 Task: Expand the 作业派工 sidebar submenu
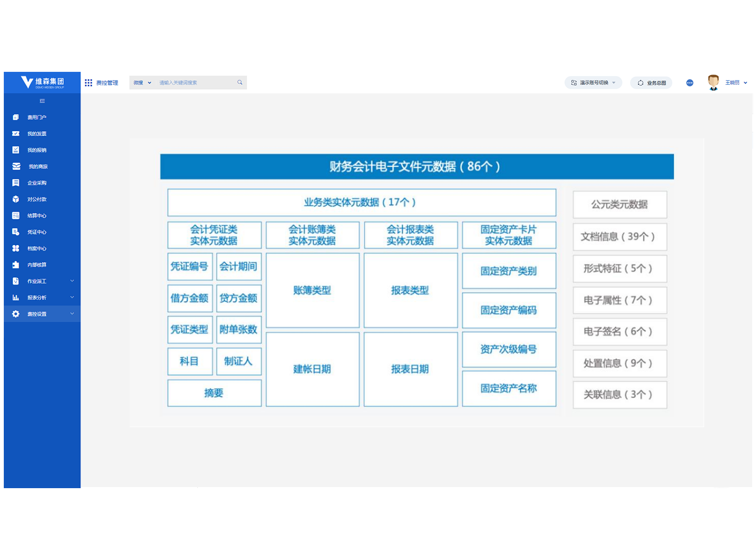coord(72,281)
